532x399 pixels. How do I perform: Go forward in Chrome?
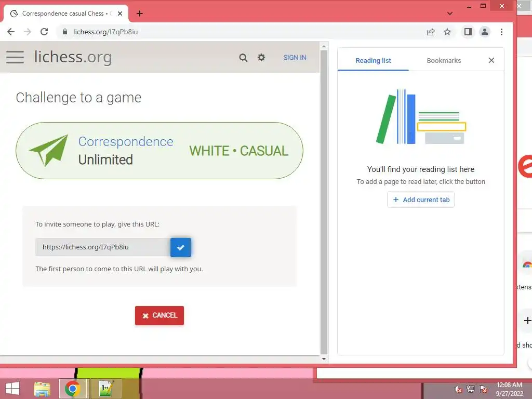28,32
